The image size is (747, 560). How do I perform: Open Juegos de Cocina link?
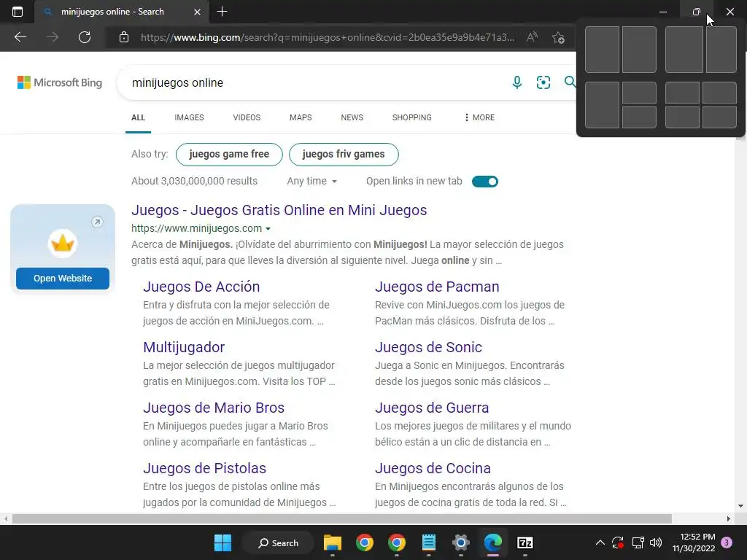pyautogui.click(x=433, y=468)
